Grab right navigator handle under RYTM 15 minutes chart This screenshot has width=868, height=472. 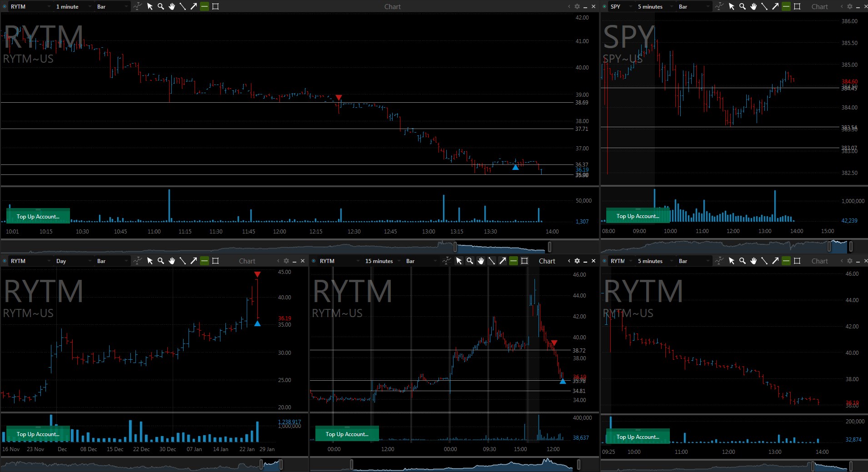579,464
